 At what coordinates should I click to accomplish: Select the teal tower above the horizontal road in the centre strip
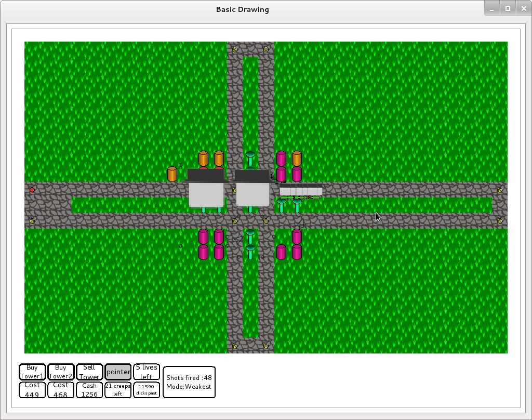(x=250, y=159)
